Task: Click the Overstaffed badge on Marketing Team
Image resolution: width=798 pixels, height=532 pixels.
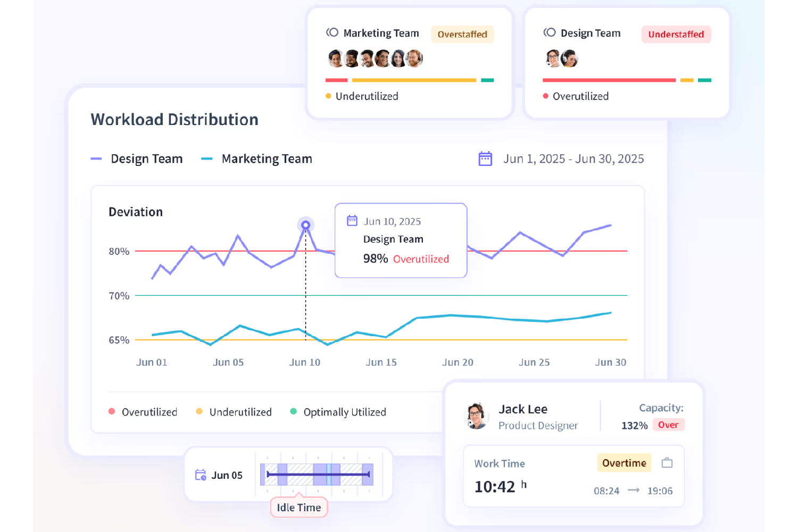Action: 462,34
